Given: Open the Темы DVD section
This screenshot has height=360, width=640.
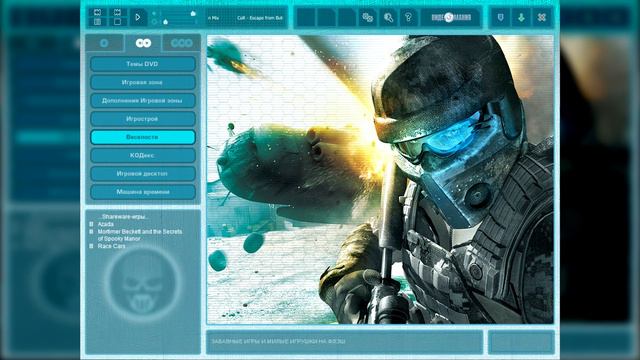Looking at the screenshot, I should point(142,64).
